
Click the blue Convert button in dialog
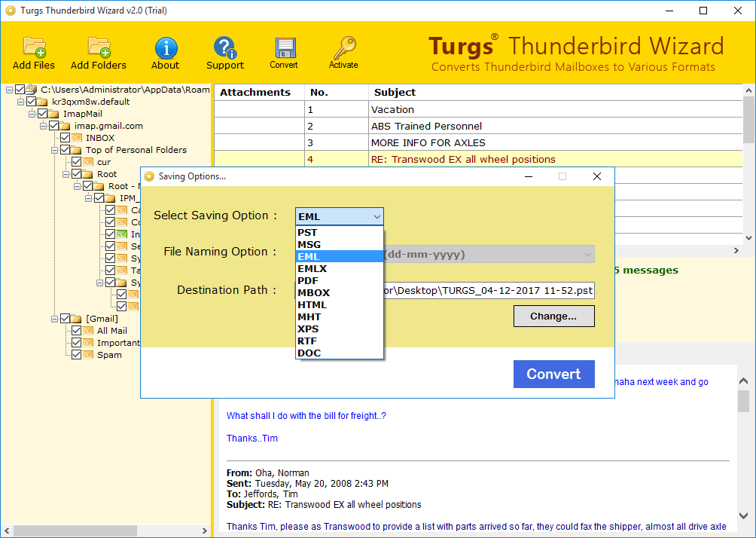(x=554, y=374)
